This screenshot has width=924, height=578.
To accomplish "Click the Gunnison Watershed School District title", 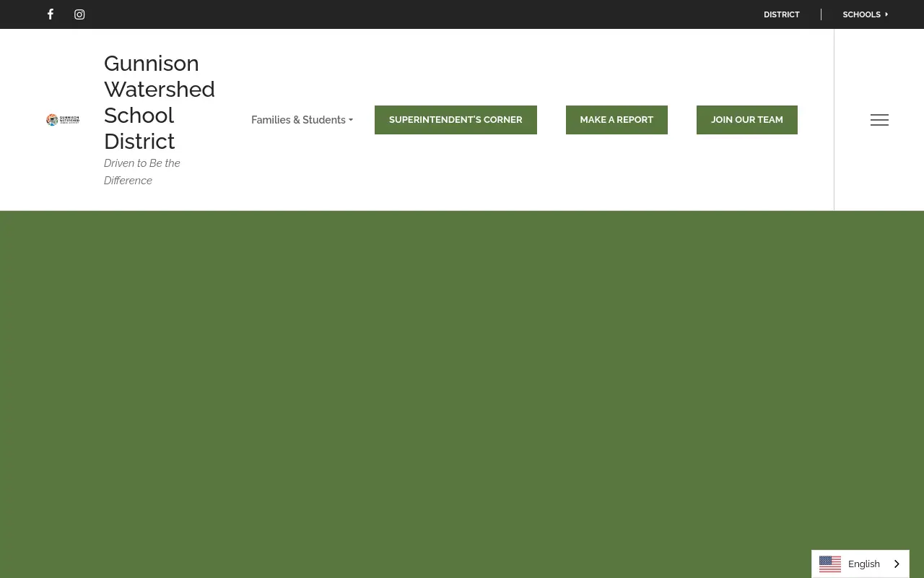I will pos(160,102).
